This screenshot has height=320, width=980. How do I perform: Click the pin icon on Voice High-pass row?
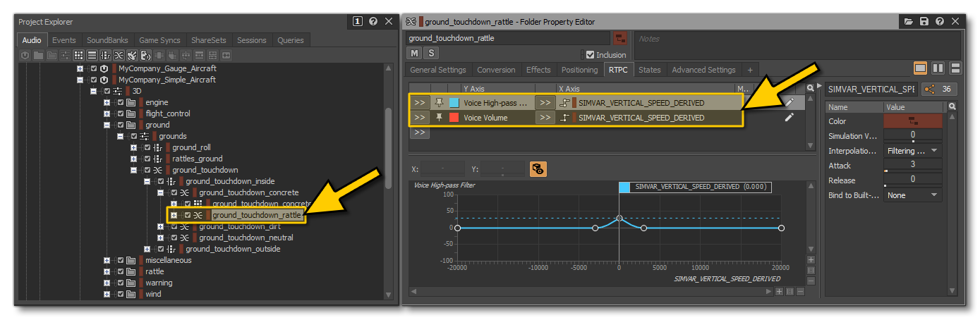(x=439, y=103)
